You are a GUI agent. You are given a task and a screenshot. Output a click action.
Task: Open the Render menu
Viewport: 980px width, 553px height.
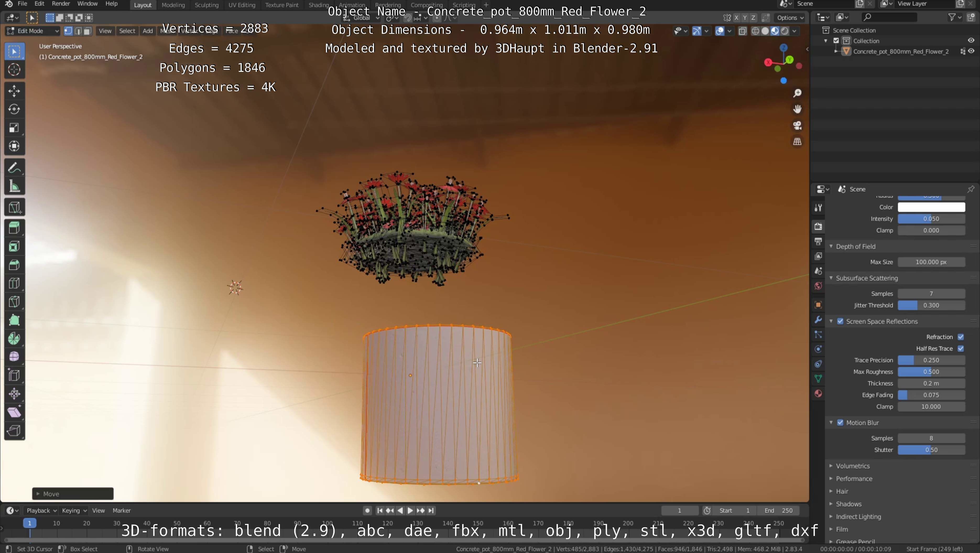coord(61,4)
